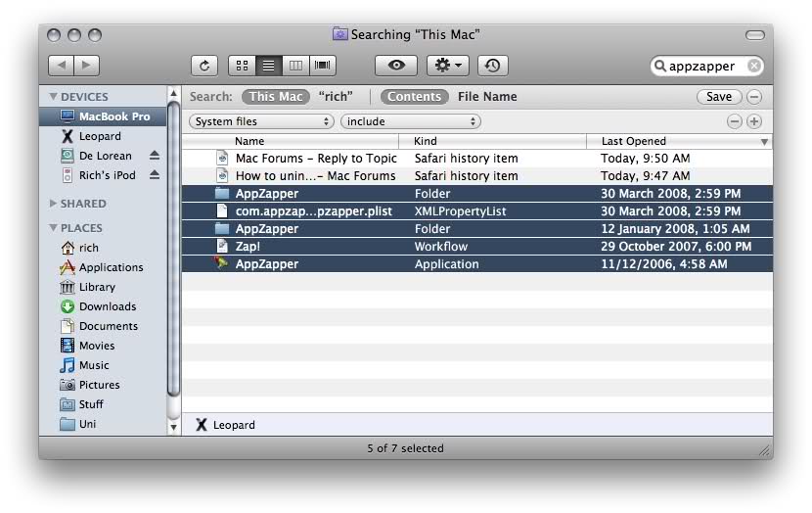The width and height of the screenshot is (812, 513).
Task: Open Downloads in sidebar
Action: [103, 306]
